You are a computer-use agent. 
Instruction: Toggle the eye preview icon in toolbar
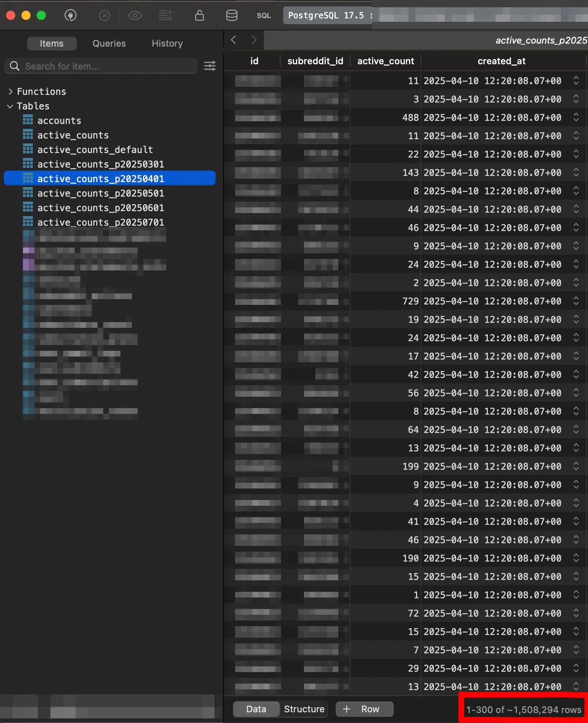135,15
